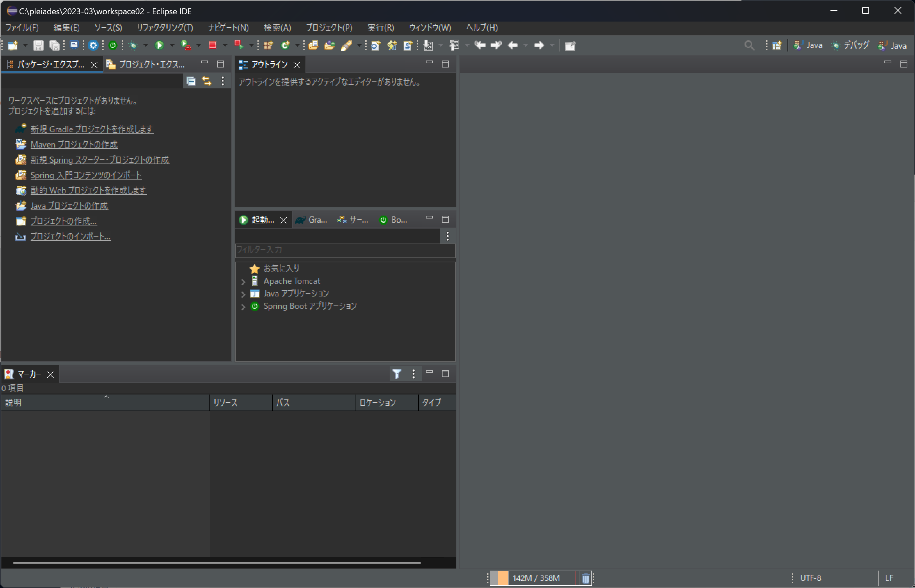Expand Spring Boot アプリケーション tree node

pos(243,307)
